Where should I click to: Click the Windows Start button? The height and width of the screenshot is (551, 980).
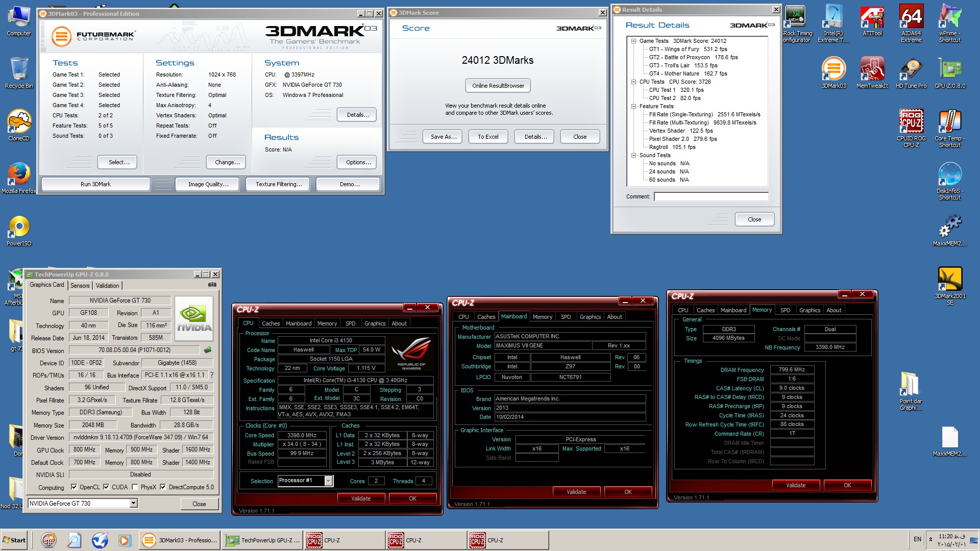[x=14, y=540]
